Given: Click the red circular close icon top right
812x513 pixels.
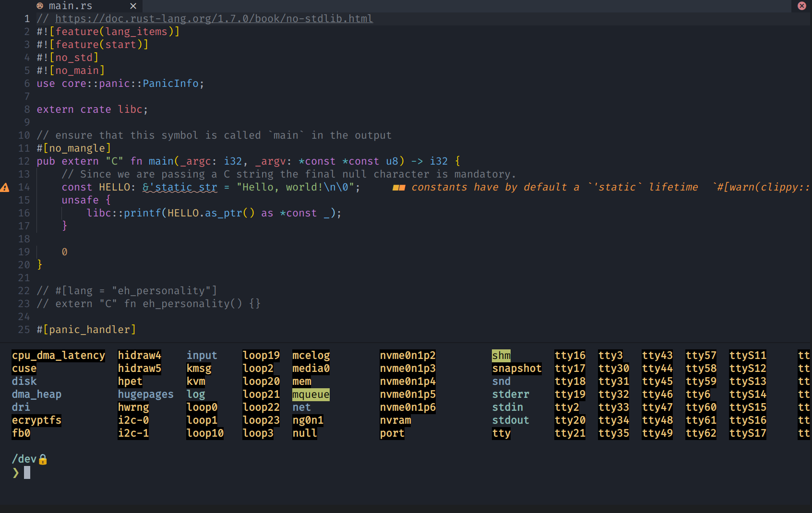Looking at the screenshot, I should pos(802,6).
